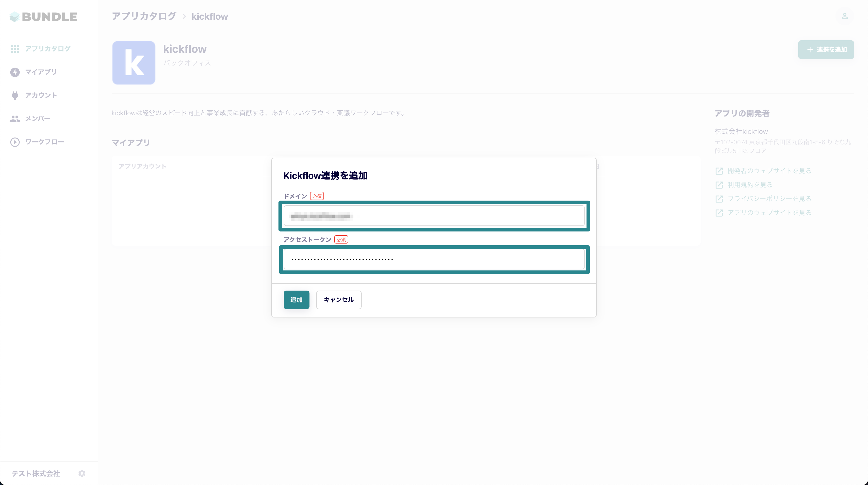The height and width of the screenshot is (485, 868).
Task: Click the アクセストークン input field
Action: (x=434, y=259)
